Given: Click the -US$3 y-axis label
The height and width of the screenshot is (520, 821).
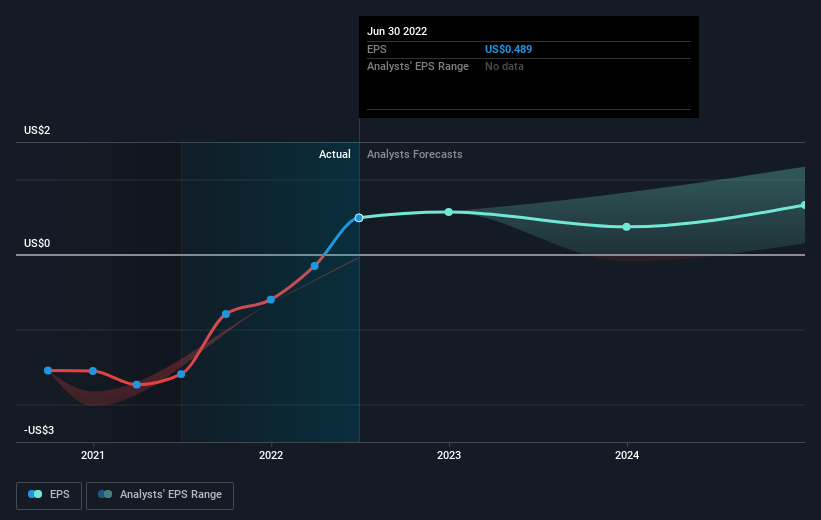Looking at the screenshot, I should pos(42,430).
